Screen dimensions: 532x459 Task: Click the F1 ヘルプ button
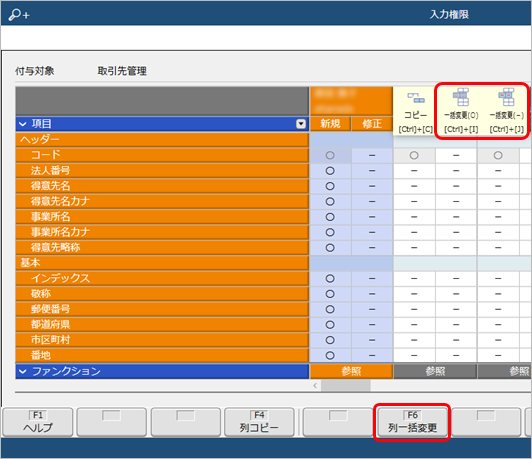click(x=38, y=422)
